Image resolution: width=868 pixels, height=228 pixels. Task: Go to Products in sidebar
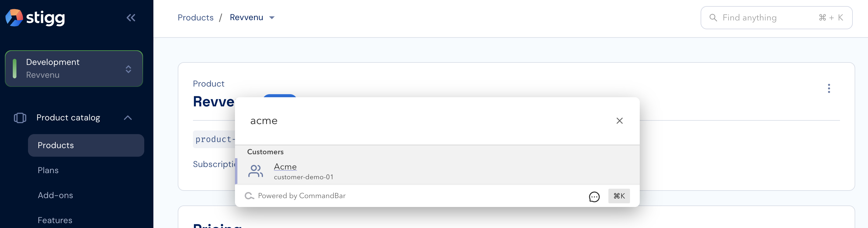tap(86, 145)
